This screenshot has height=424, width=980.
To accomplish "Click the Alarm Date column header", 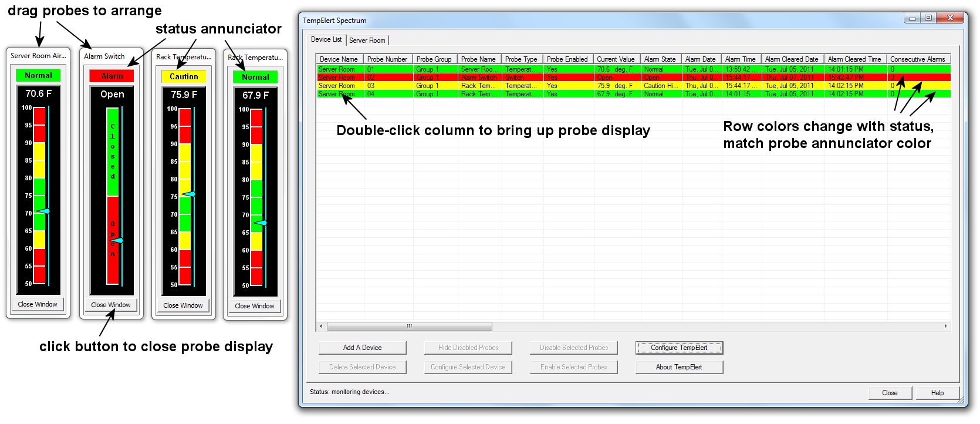I will (x=701, y=59).
